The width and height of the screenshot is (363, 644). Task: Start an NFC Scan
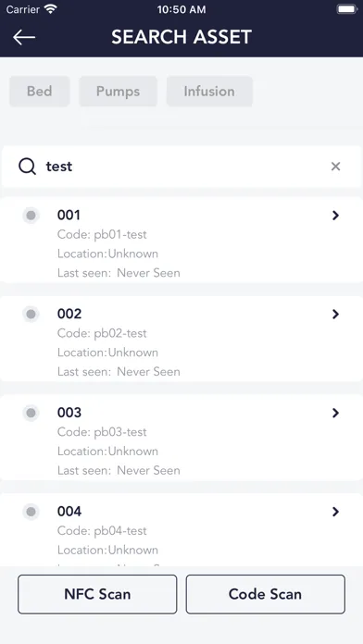click(x=97, y=594)
